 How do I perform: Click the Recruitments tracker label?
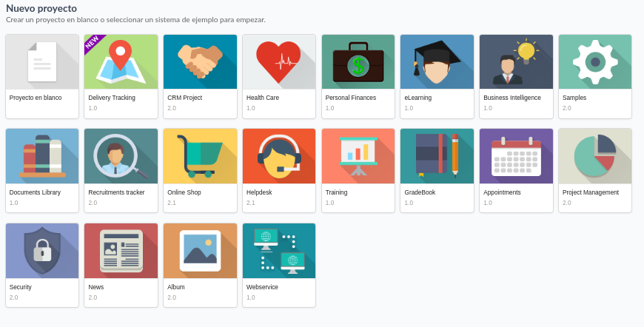point(116,192)
